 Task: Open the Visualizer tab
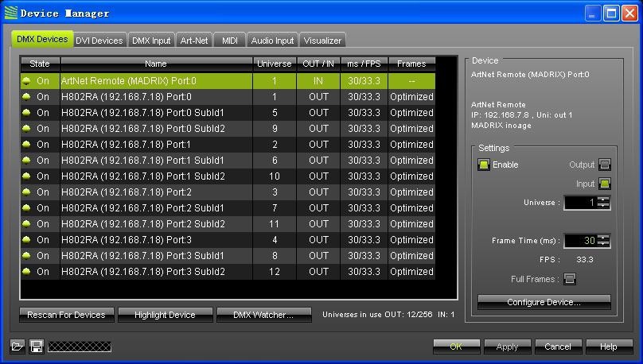pyautogui.click(x=322, y=41)
